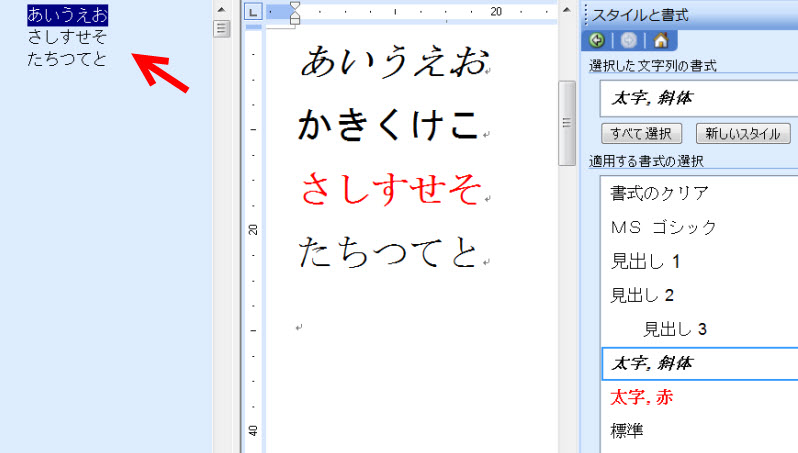Click the Home icon in task pane
798x453 pixels.
[659, 41]
